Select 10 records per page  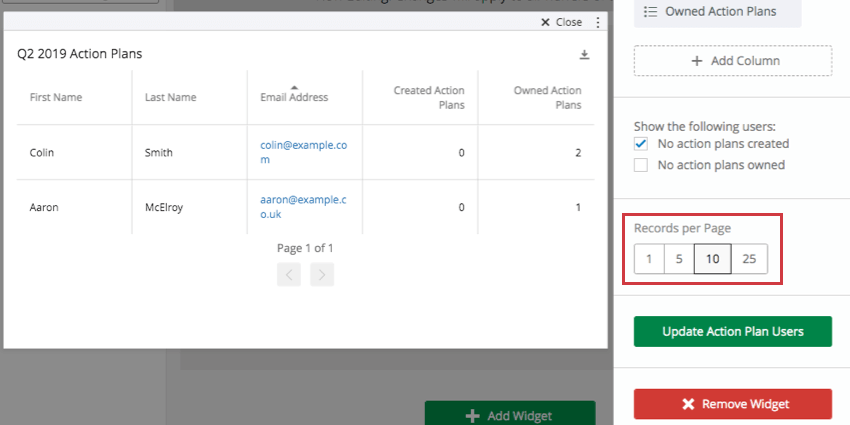(712, 259)
